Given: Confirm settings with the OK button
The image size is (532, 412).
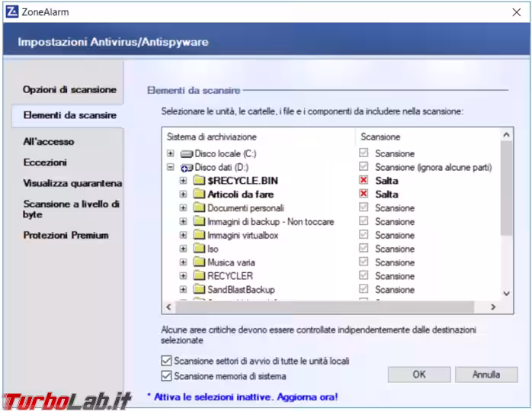Looking at the screenshot, I should (419, 375).
